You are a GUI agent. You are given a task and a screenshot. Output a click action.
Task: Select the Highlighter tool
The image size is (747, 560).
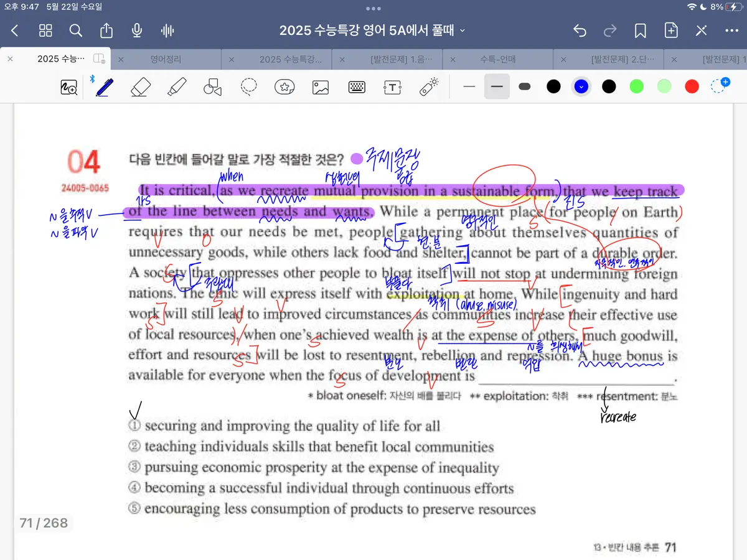[177, 87]
